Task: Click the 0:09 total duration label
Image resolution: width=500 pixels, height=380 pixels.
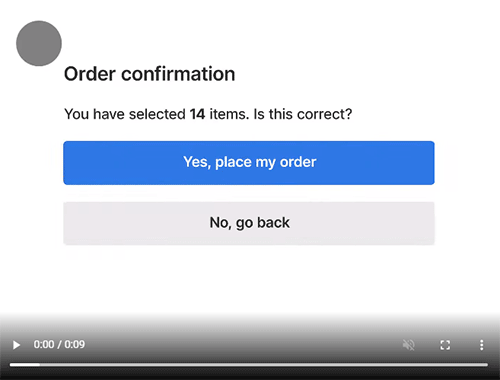Action: pos(75,344)
